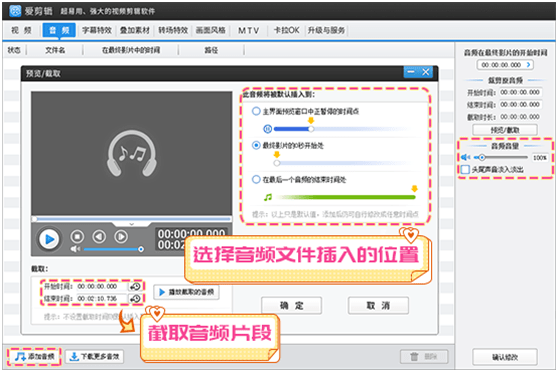This screenshot has width=558, height=372.
Task: Click the preview time display 00:00:00.000
Action: (x=191, y=234)
